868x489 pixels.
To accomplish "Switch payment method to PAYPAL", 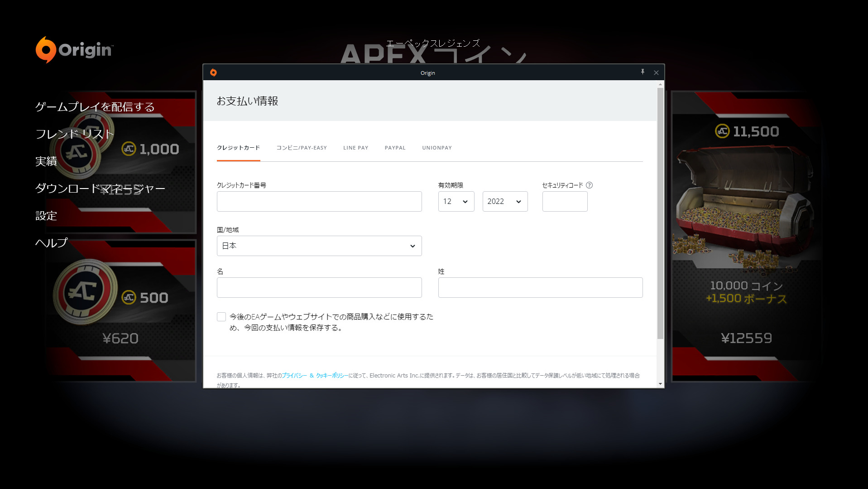I will click(394, 148).
